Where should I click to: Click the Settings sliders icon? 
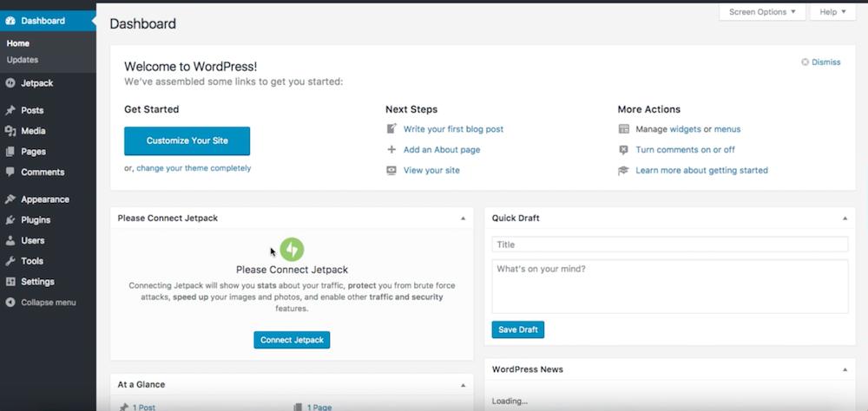[10, 282]
